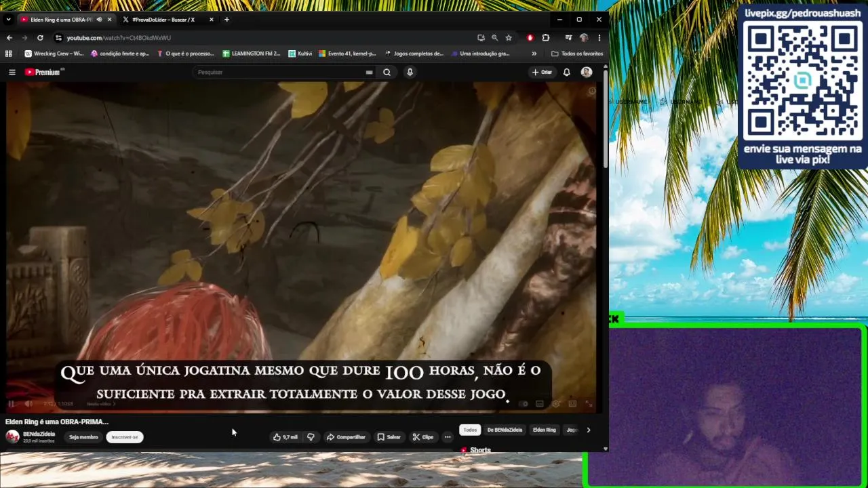Mute the video player volume
This screenshot has height=488, width=868.
28,404
